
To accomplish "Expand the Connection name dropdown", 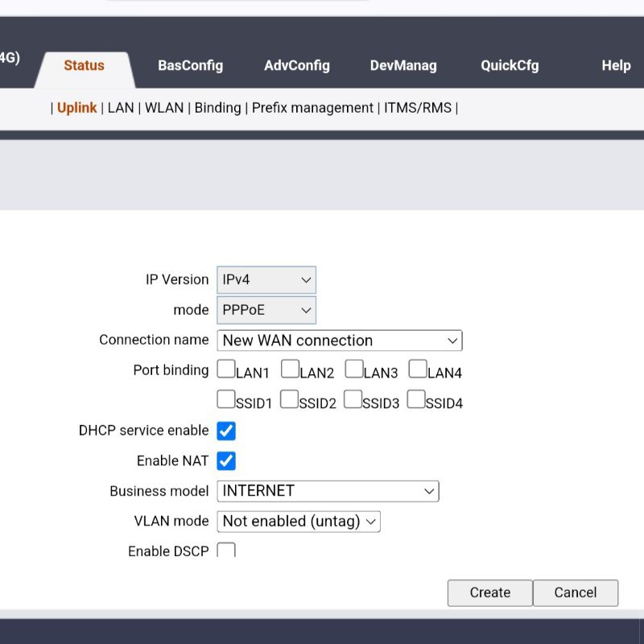I will (x=340, y=341).
